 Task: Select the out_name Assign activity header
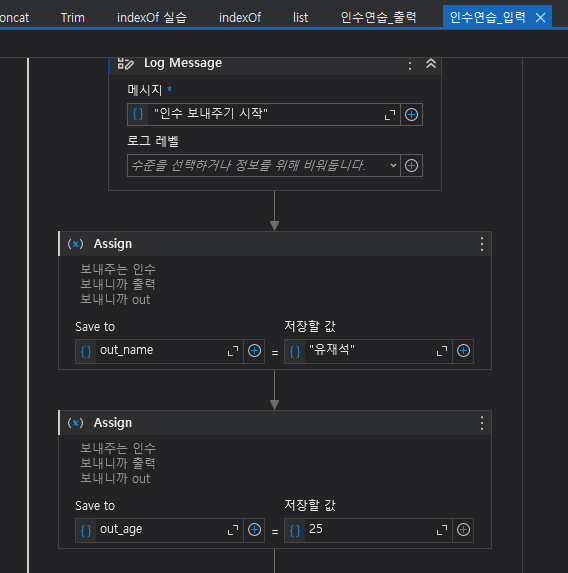[275, 244]
